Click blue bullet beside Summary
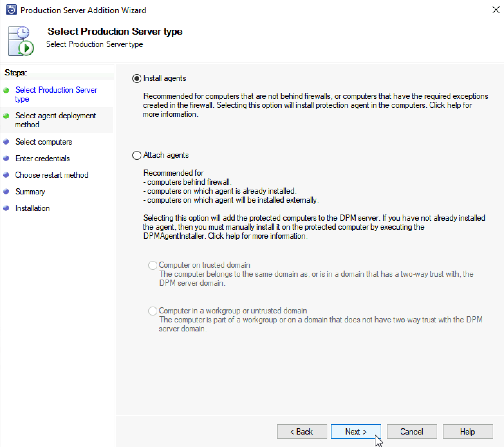Image resolution: width=504 pixels, height=447 pixels. [6, 192]
